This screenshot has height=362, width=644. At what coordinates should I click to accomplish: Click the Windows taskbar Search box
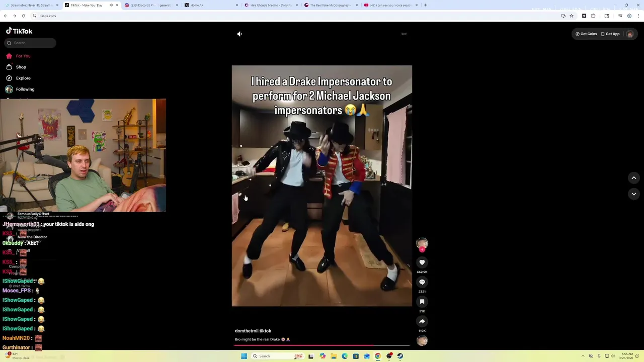tap(278, 356)
